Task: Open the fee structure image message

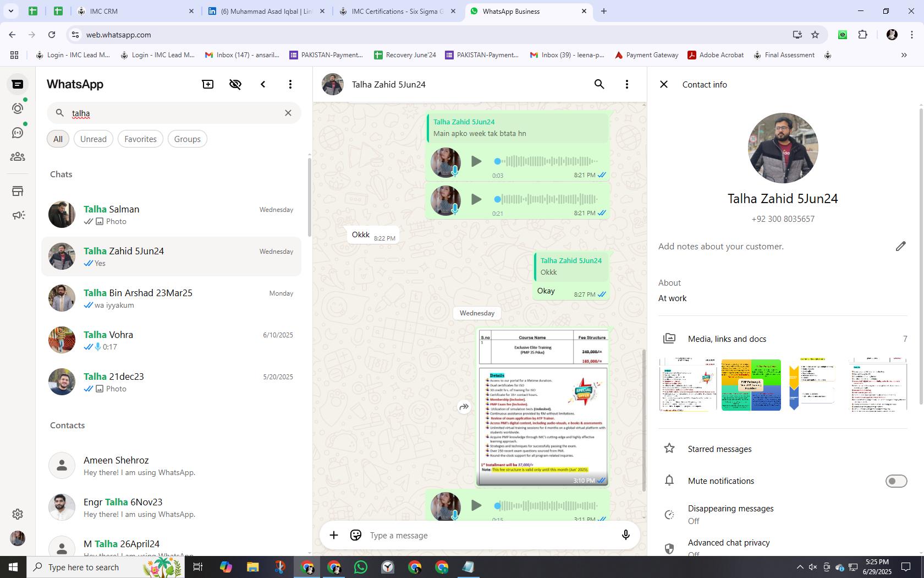Action: coord(543,407)
